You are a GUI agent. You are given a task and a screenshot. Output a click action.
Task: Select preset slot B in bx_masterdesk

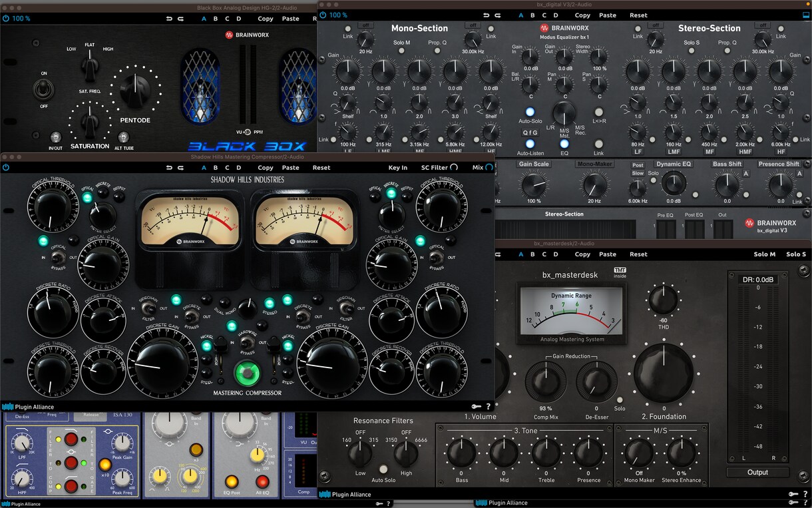(x=532, y=254)
